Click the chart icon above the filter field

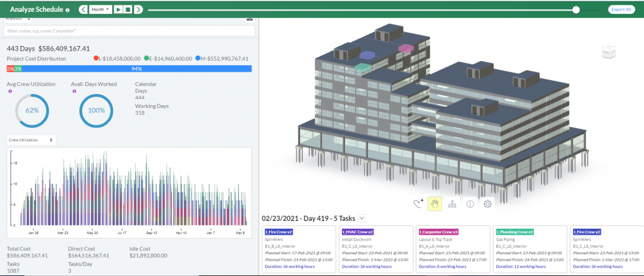249,19
